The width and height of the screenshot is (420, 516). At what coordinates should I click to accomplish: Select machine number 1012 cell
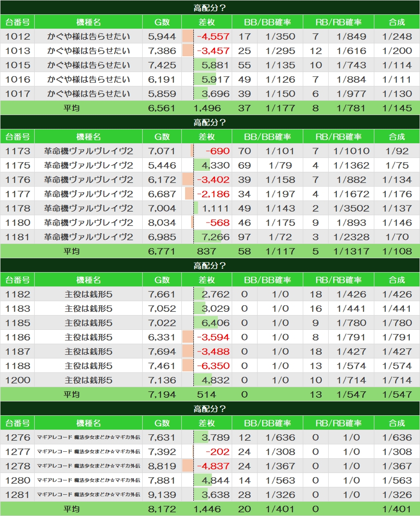[18, 36]
